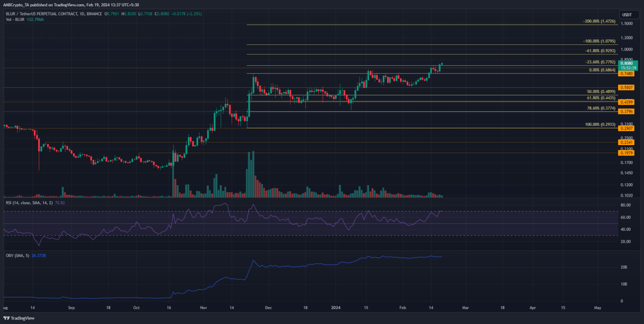644x324 pixels.
Task: Click the 2024 marker on time axis
Action: click(337, 307)
